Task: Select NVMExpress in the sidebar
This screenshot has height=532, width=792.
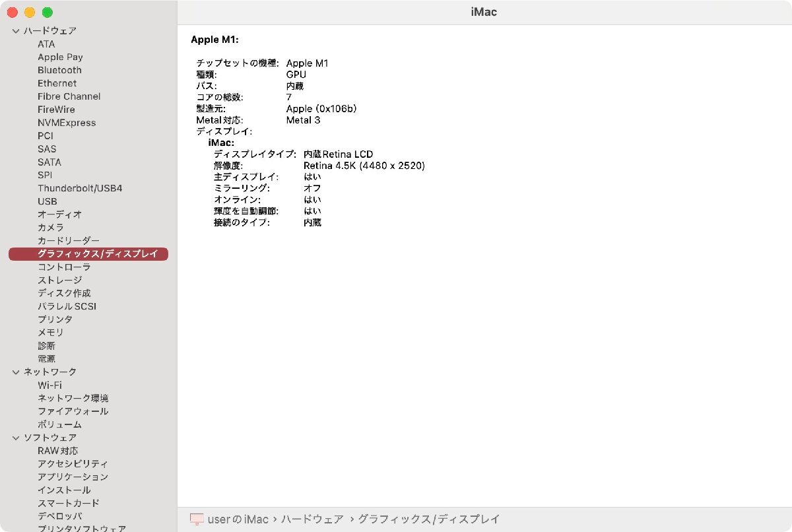Action: pyautogui.click(x=67, y=123)
